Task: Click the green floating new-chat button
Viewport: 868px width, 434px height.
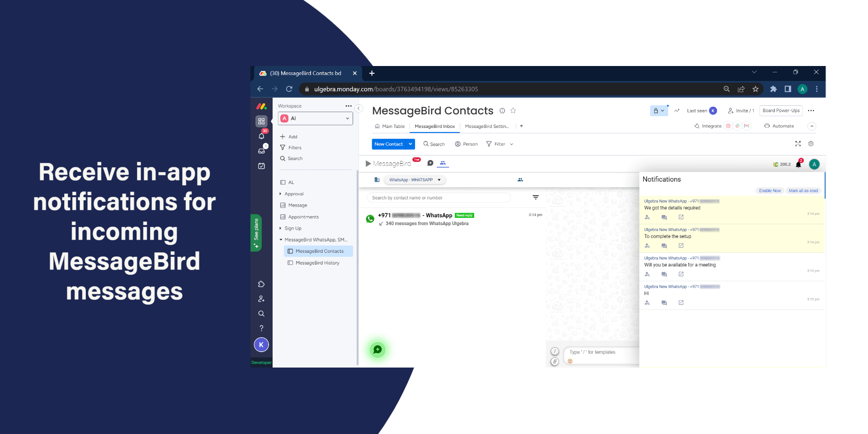Action: tap(377, 349)
